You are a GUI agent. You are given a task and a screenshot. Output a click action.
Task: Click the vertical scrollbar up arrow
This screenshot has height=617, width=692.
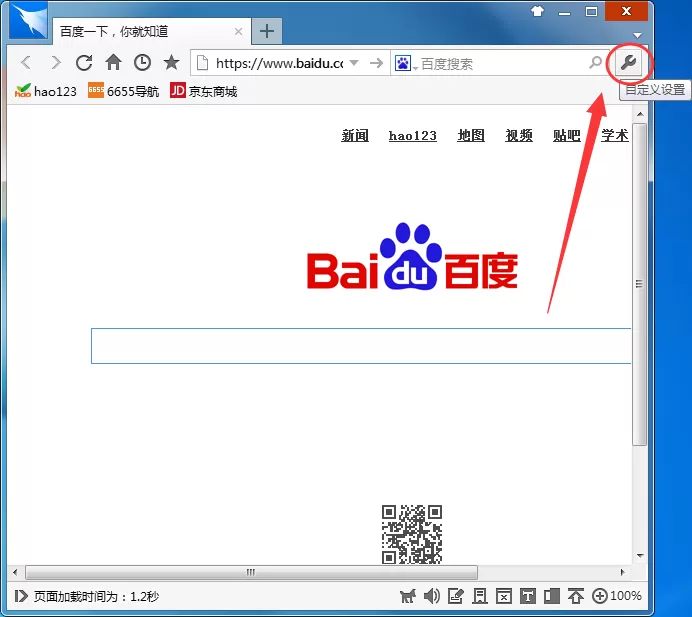pos(640,114)
